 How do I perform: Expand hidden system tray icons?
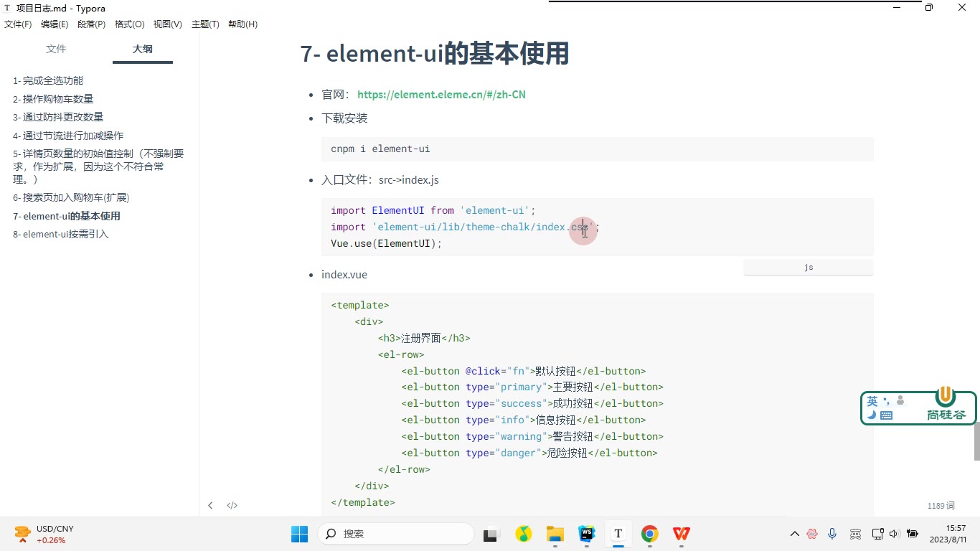[x=794, y=534]
